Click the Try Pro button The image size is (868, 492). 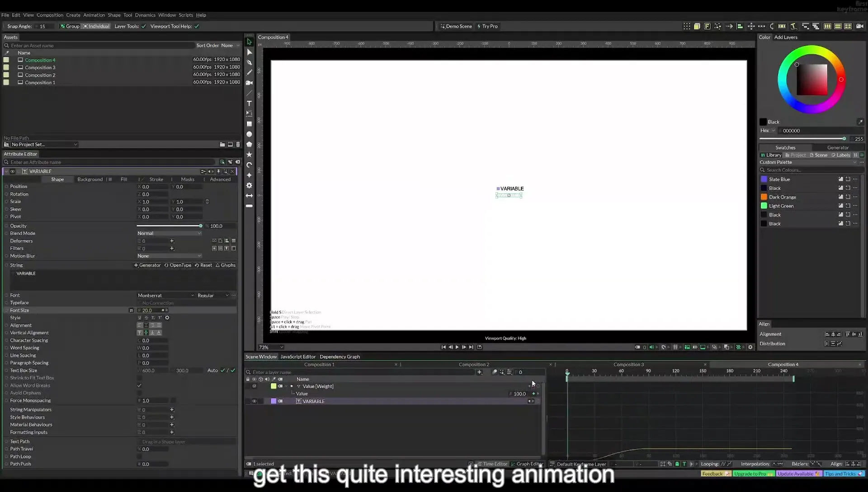(x=487, y=27)
